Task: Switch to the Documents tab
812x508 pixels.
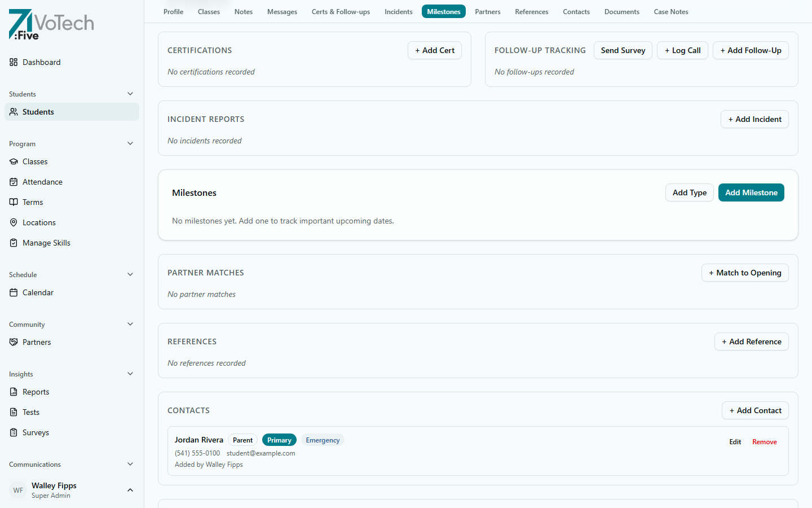Action: point(621,11)
